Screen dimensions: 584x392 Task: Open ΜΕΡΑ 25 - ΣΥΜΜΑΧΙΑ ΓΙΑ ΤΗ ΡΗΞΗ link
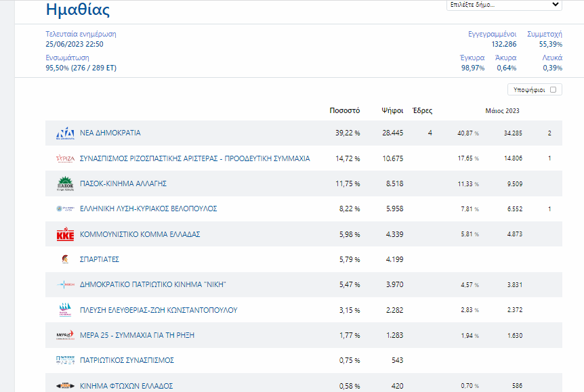(x=137, y=335)
